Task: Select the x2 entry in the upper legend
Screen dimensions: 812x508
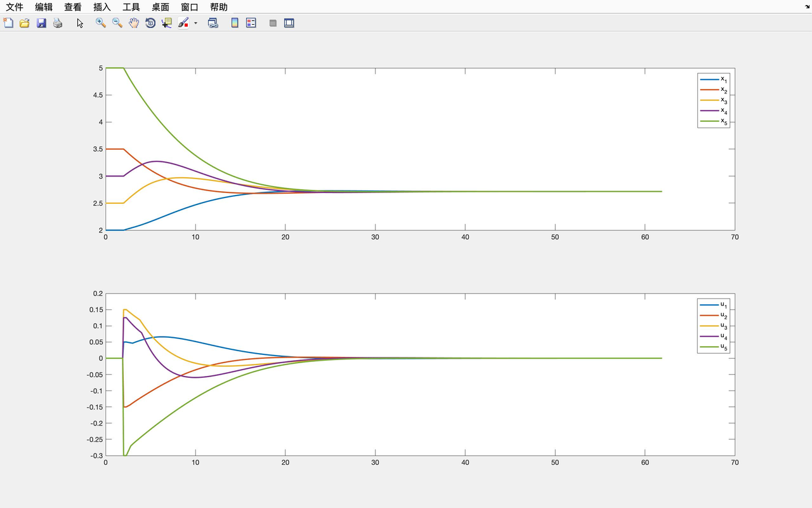Action: click(x=713, y=90)
